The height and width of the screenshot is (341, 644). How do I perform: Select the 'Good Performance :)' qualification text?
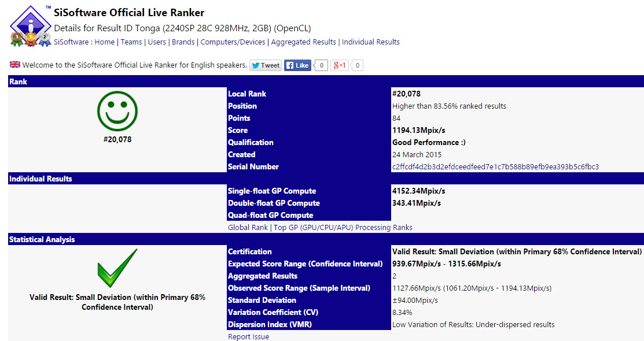pyautogui.click(x=429, y=142)
